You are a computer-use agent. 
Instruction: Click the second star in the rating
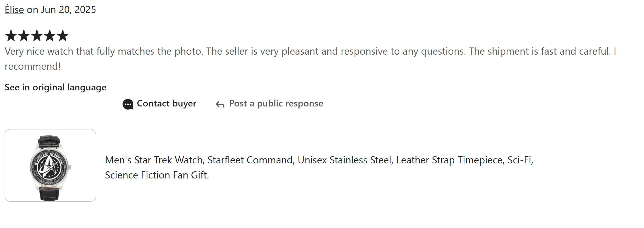(x=24, y=35)
